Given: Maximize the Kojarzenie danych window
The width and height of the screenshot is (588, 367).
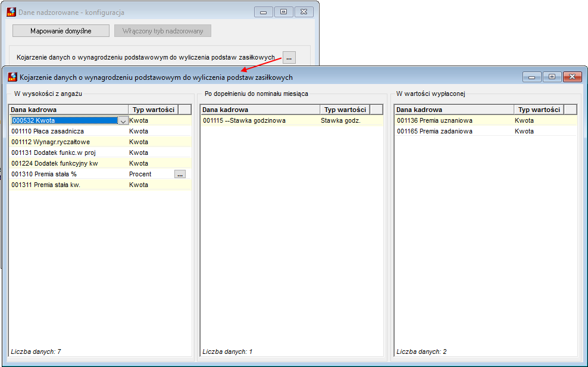Looking at the screenshot, I should point(552,76).
